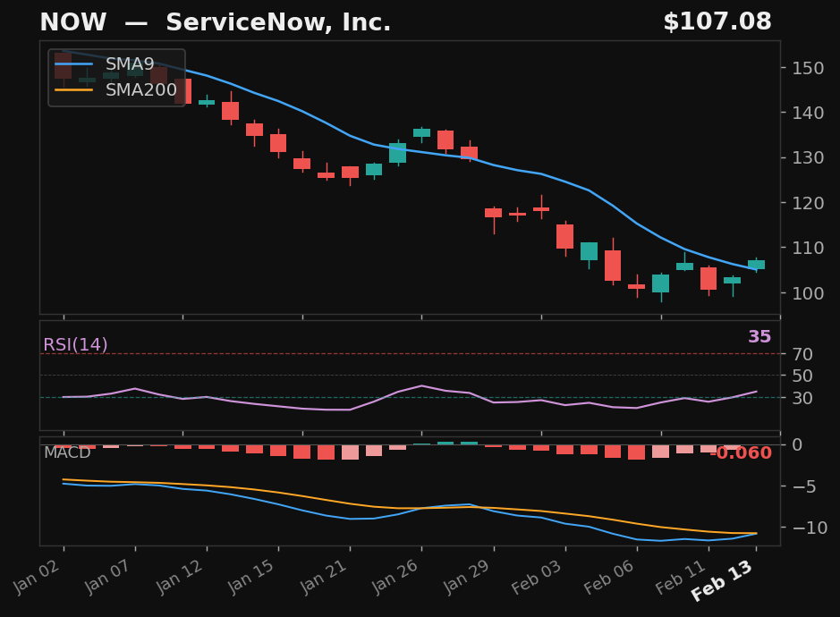Viewport: 840px width, 617px height.
Task: Click the 130 price axis label
Action: click(x=808, y=158)
